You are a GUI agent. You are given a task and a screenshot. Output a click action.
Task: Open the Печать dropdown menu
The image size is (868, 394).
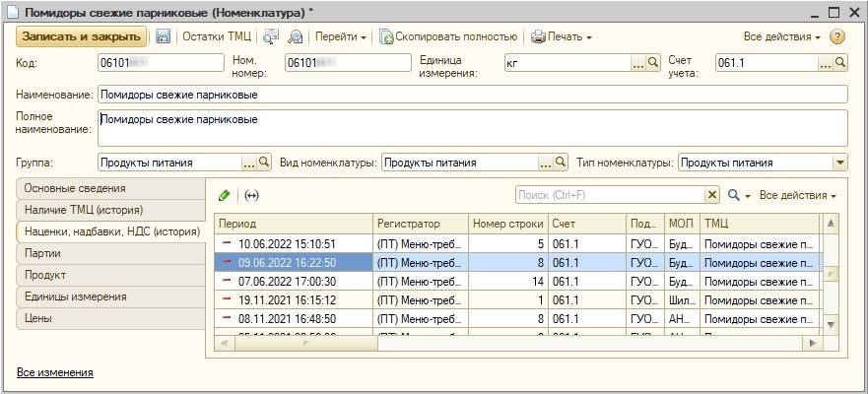[x=562, y=36]
